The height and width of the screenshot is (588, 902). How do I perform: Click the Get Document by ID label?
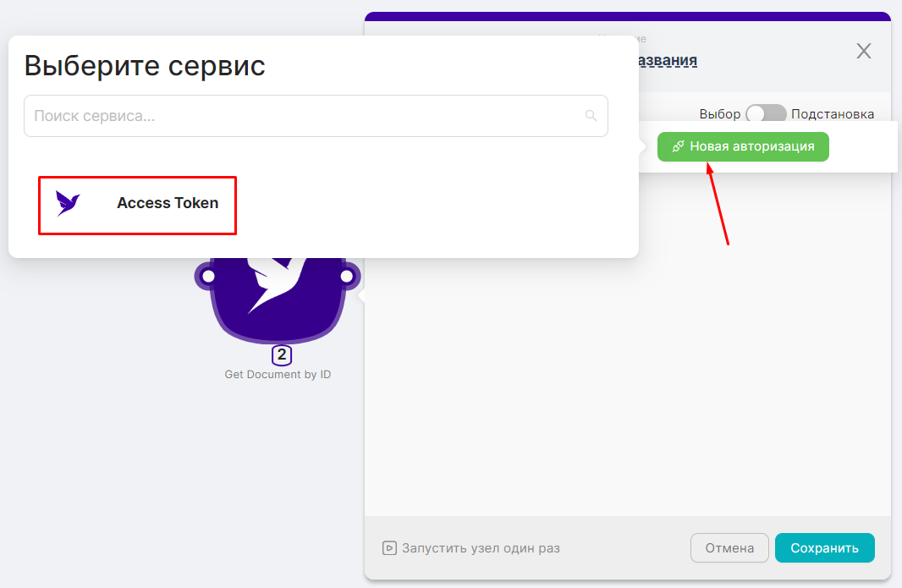[278, 375]
